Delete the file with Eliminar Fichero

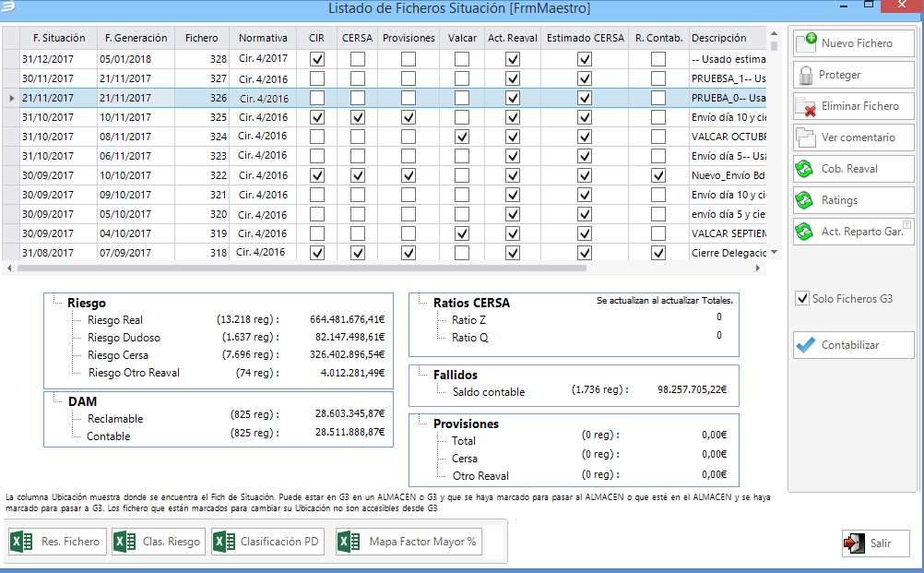click(x=853, y=106)
